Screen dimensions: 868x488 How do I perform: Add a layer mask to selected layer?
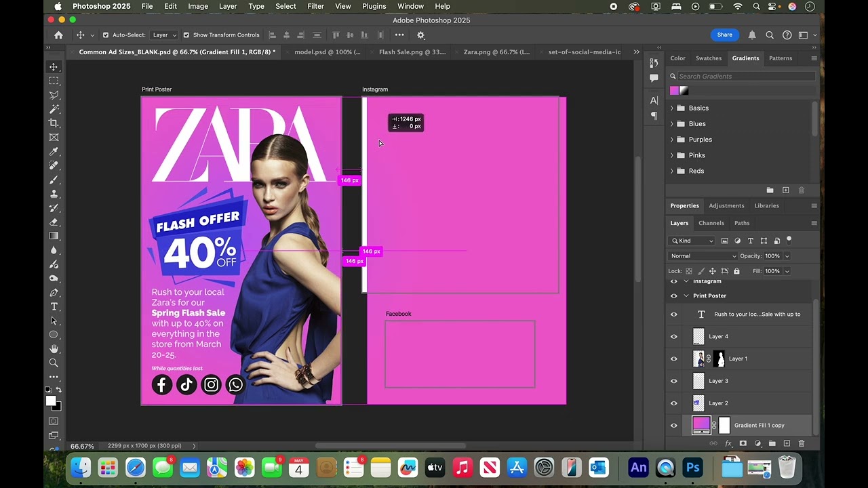point(743,444)
